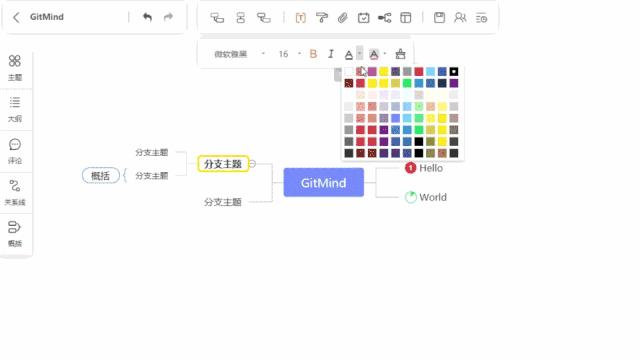Undo the last action
This screenshot has width=640, height=360.
pyautogui.click(x=147, y=17)
